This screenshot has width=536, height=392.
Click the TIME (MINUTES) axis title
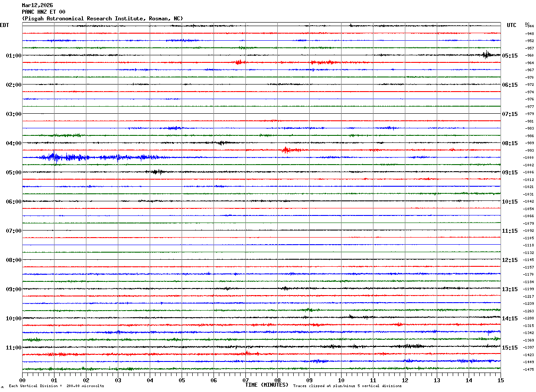(267, 385)
